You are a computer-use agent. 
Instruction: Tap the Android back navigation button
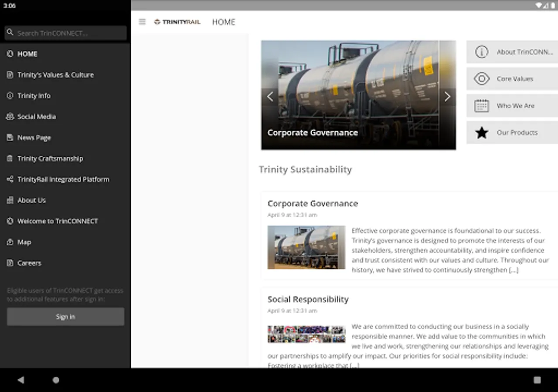pyautogui.click(x=20, y=380)
